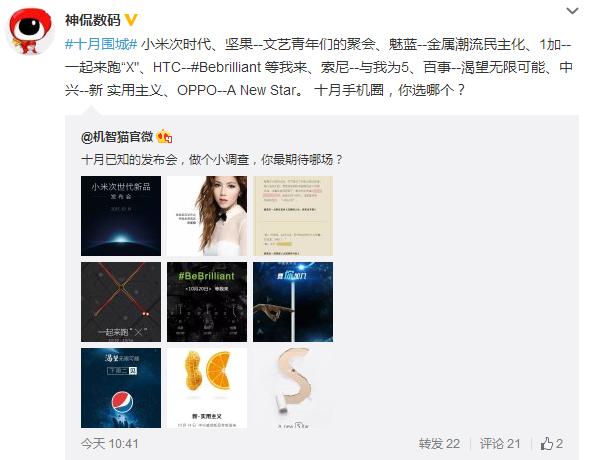Click the 神侃数码 profile avatar
Viewport: 590px width, 460px height.
pos(31,32)
